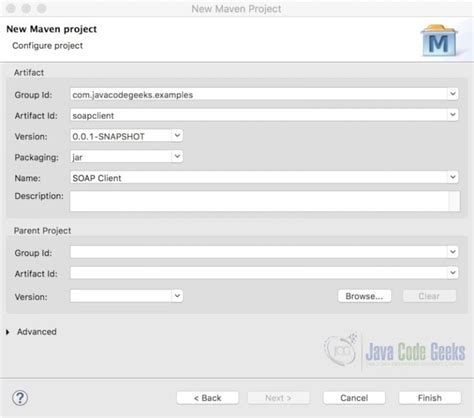Open the Artifact Version dropdown arrow
The image size is (474, 418).
(x=177, y=136)
